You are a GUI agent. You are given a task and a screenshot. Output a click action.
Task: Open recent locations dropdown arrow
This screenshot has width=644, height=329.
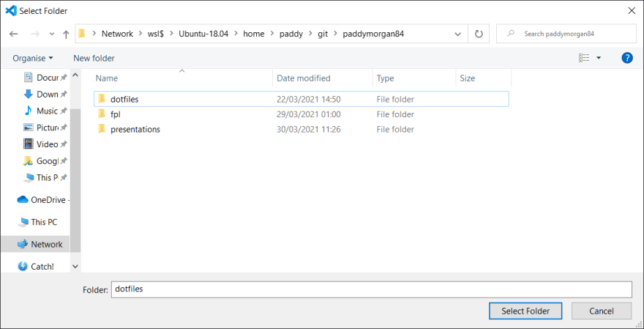click(52, 34)
